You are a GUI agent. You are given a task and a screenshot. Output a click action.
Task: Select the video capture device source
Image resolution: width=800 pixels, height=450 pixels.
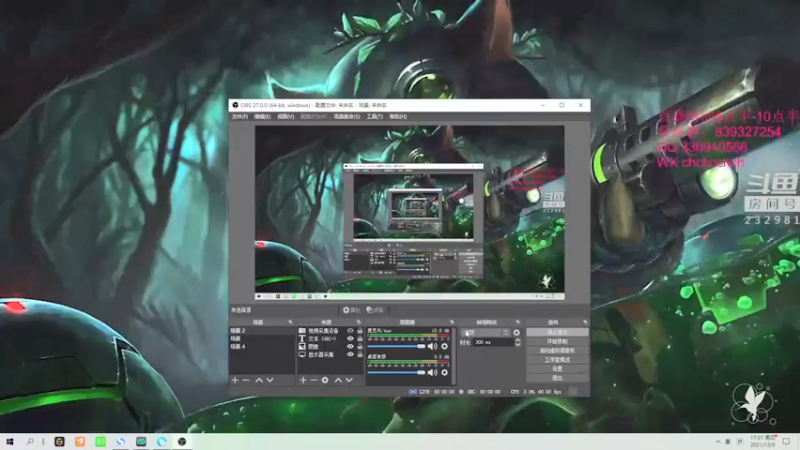coord(323,331)
